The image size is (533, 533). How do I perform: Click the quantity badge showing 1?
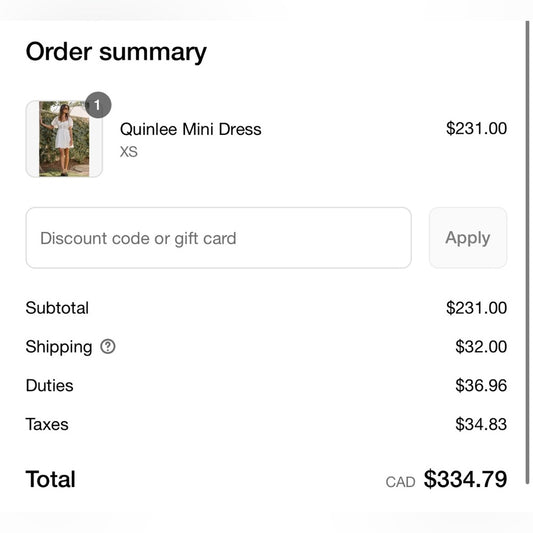pyautogui.click(x=98, y=105)
